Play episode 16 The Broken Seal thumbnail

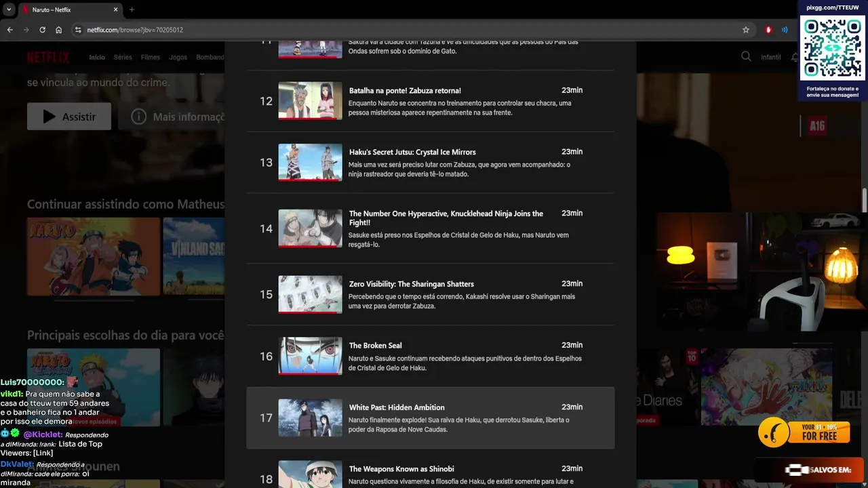pos(310,356)
